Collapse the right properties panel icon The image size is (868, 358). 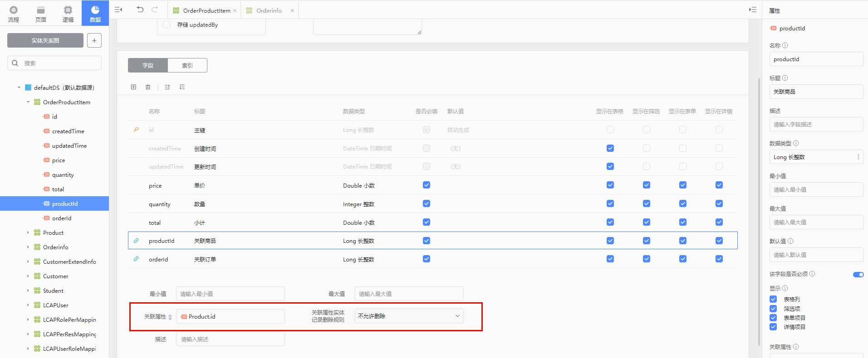point(753,10)
